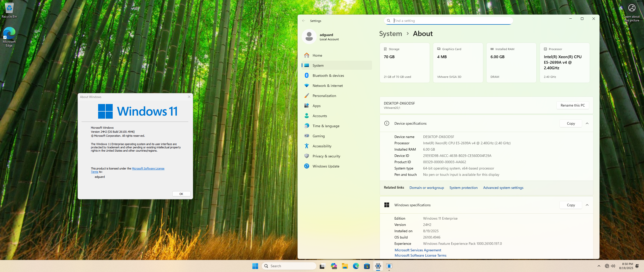
Task: Open File Explorer from the taskbar
Action: (x=345, y=266)
